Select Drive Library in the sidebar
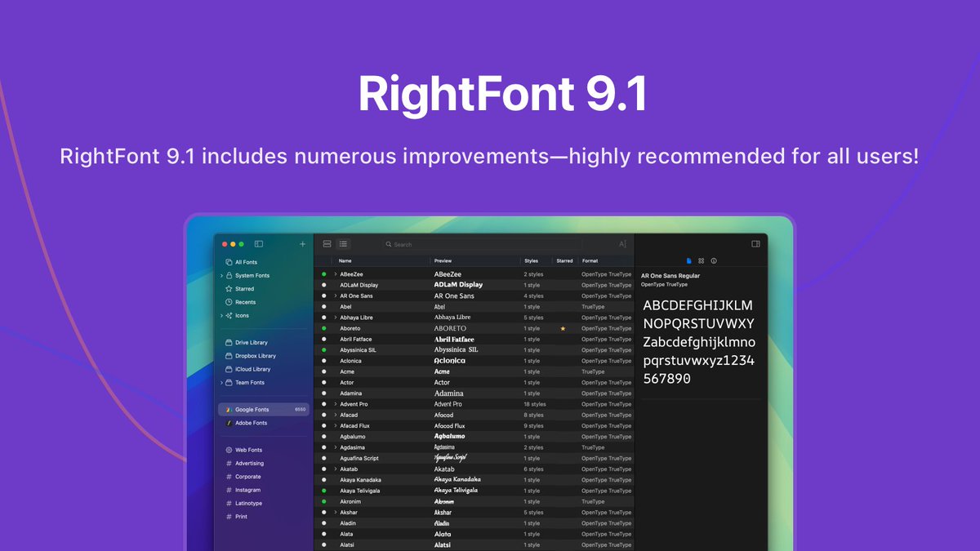The image size is (980, 551). [x=263, y=343]
